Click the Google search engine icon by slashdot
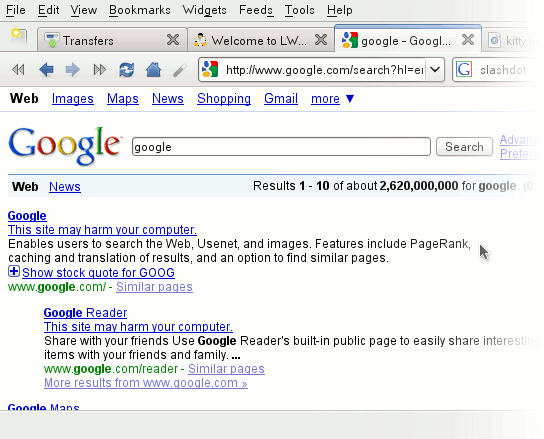Screen dimensions: 544x439 (464, 69)
